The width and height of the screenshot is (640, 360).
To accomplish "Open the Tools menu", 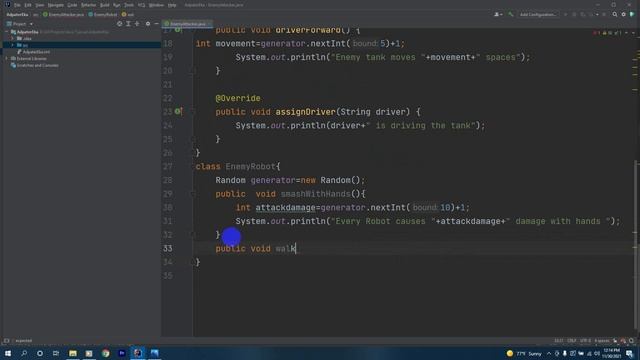I will point(129,5).
